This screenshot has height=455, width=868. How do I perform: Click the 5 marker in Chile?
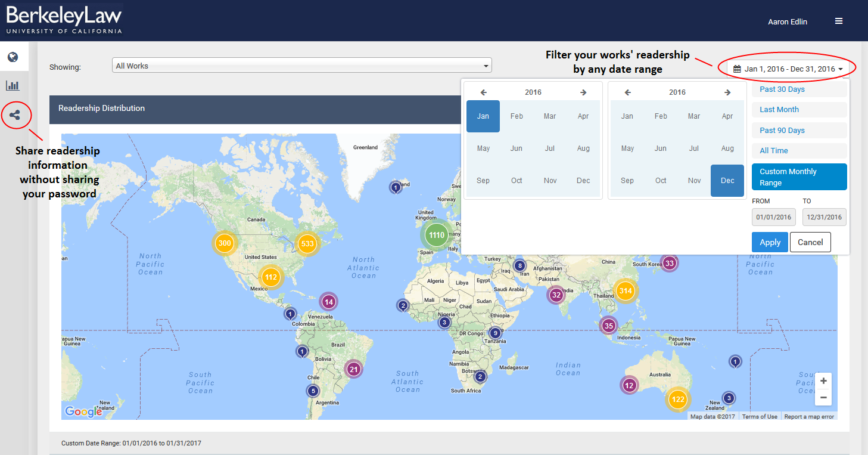pos(313,391)
